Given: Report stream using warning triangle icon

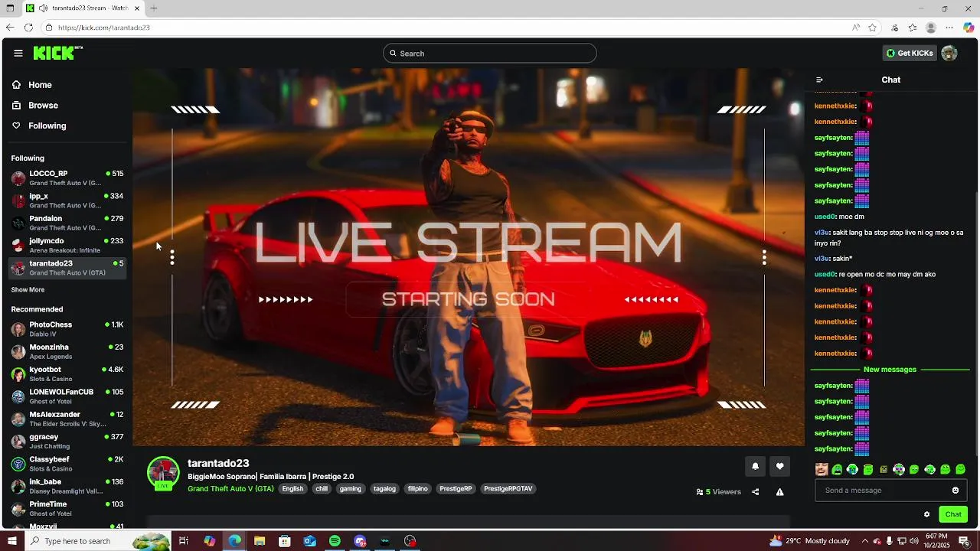Looking at the screenshot, I should 779,492.
